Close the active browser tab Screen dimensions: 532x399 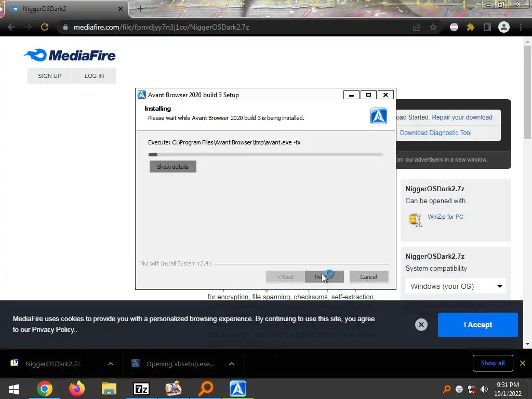(121, 9)
